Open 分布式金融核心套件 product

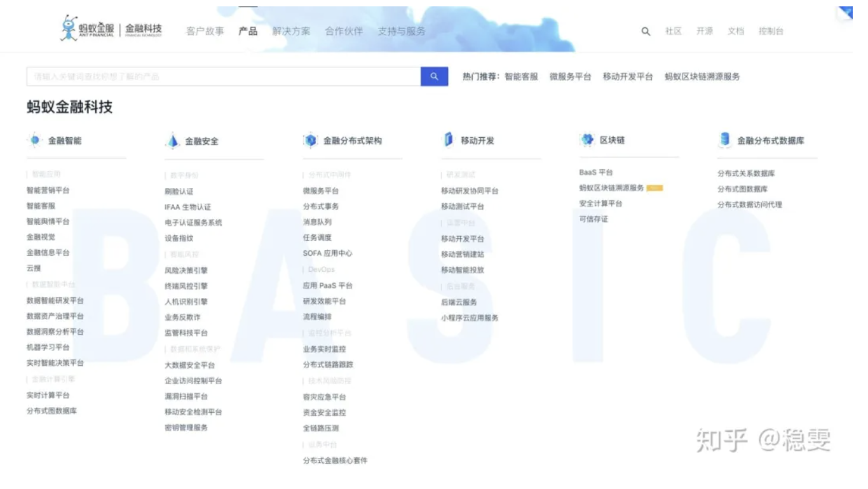[x=336, y=460]
